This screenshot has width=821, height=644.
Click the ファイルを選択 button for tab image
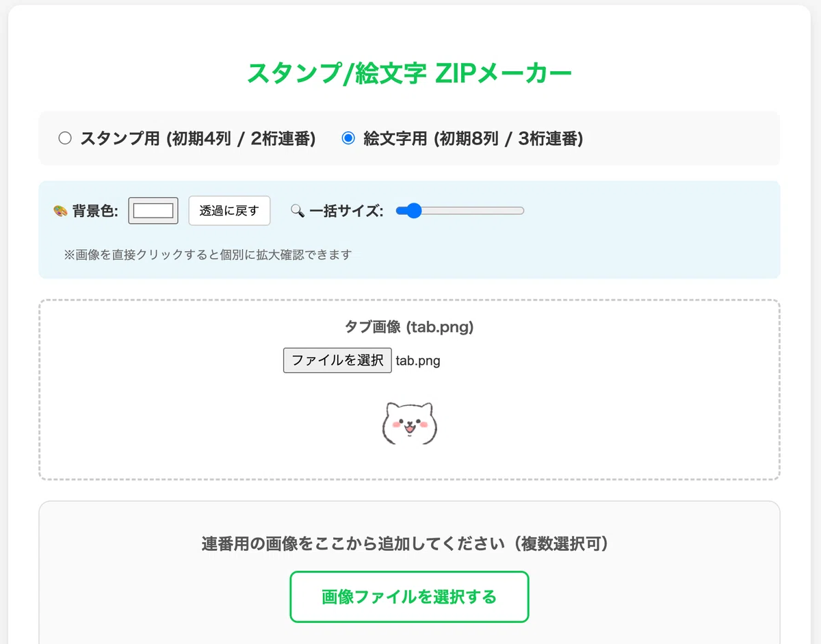(x=337, y=360)
